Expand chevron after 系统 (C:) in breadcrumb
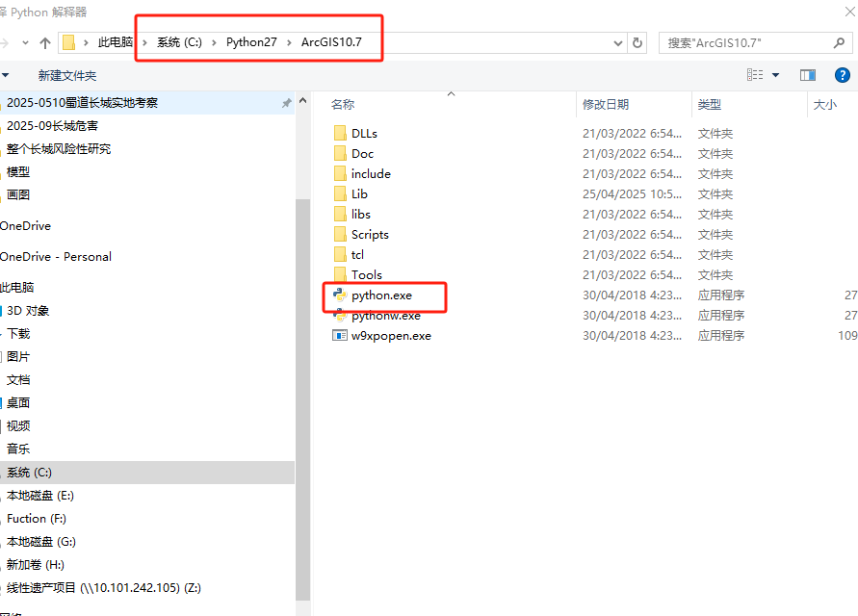858x616 pixels. pos(214,42)
